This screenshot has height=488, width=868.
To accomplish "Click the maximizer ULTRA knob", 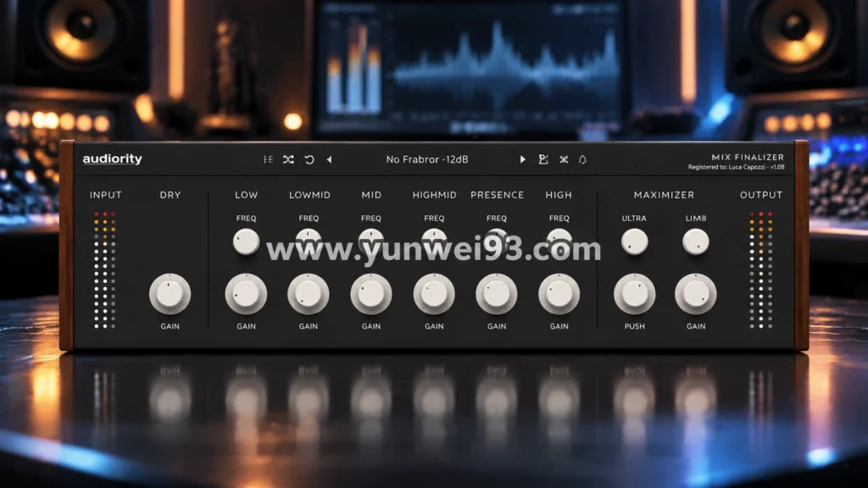I will click(634, 241).
